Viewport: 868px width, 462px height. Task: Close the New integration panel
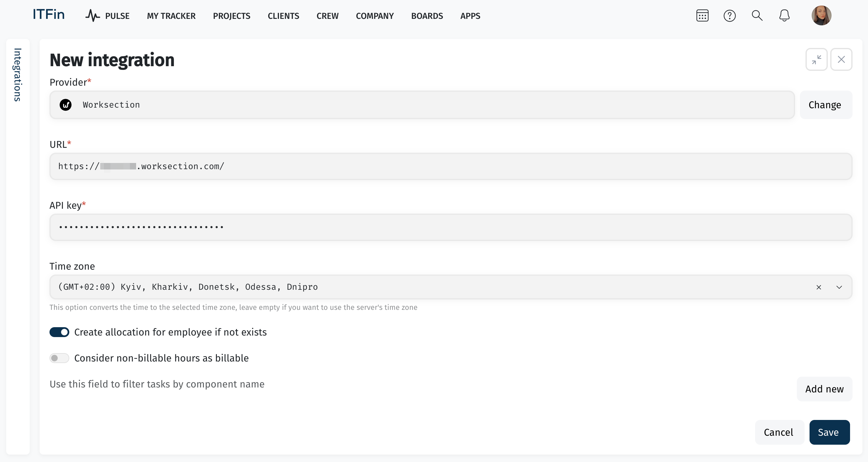[841, 60]
